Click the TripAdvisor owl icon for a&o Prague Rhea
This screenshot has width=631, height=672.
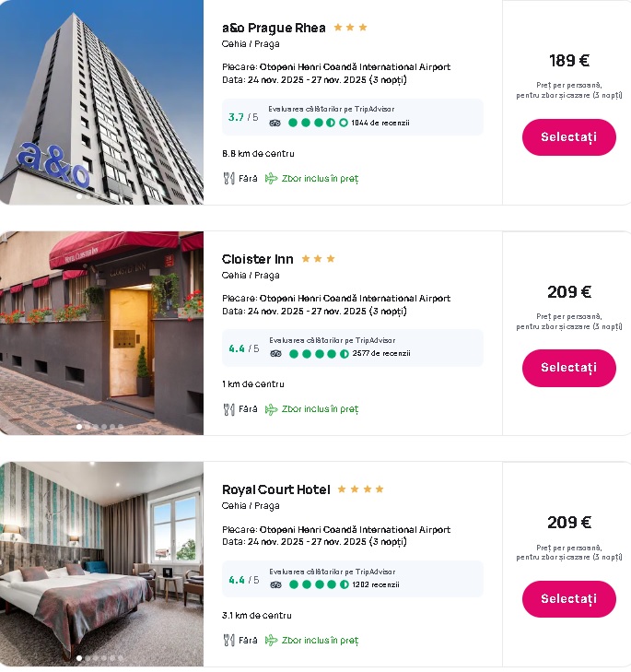[275, 123]
